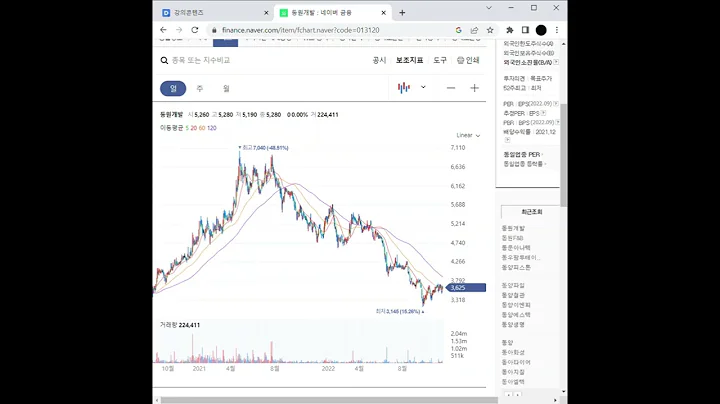Toggle the 20-day moving average
The image size is (720, 404).
tap(193, 128)
